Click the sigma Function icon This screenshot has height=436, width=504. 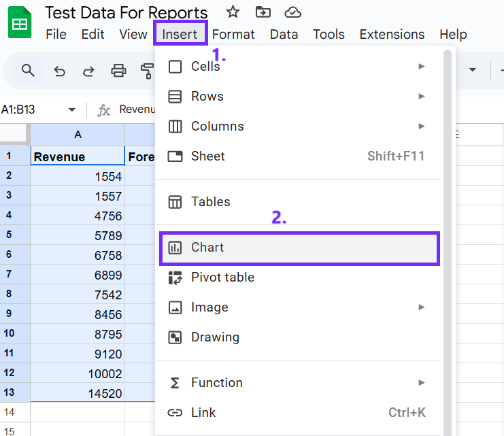175,383
